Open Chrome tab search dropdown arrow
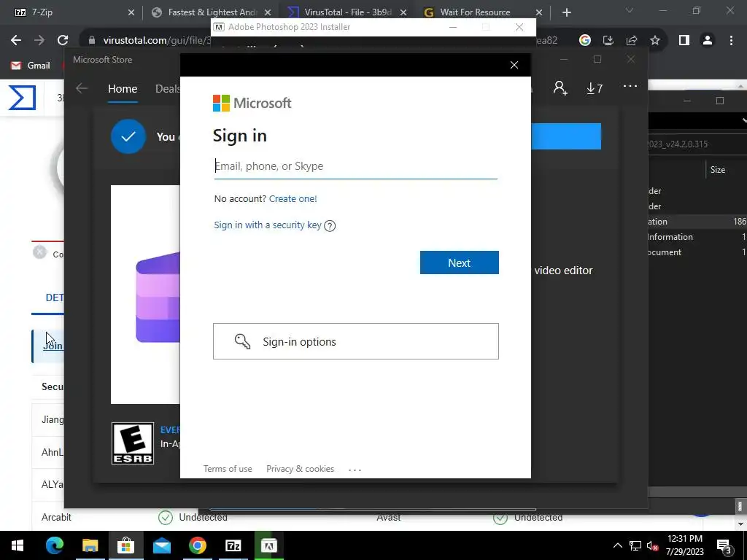Viewport: 747px width, 560px height. tap(630, 10)
